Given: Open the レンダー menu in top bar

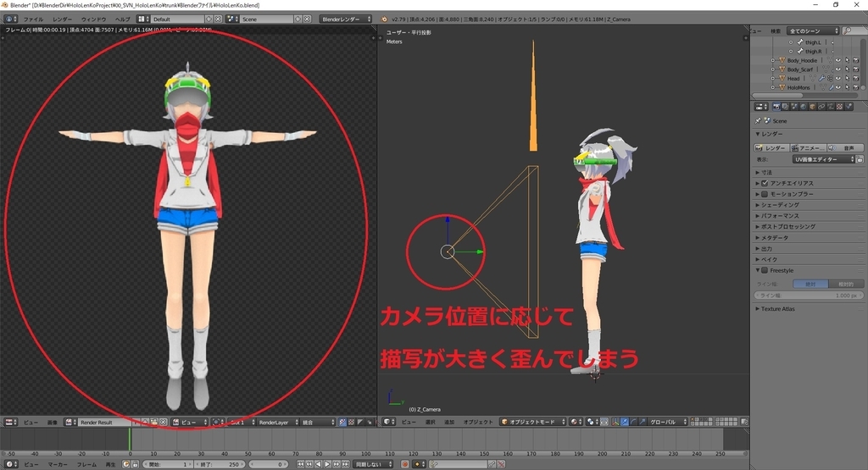Looking at the screenshot, I should click(63, 19).
